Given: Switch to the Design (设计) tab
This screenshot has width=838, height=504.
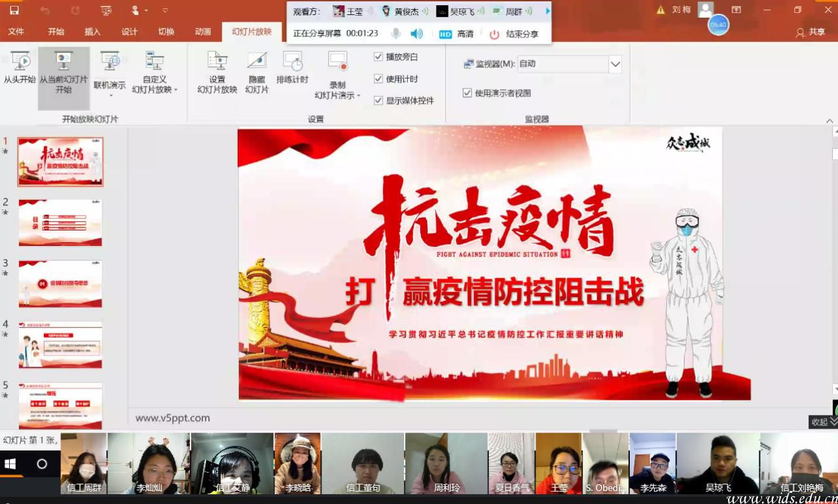Looking at the screenshot, I should 130,32.
